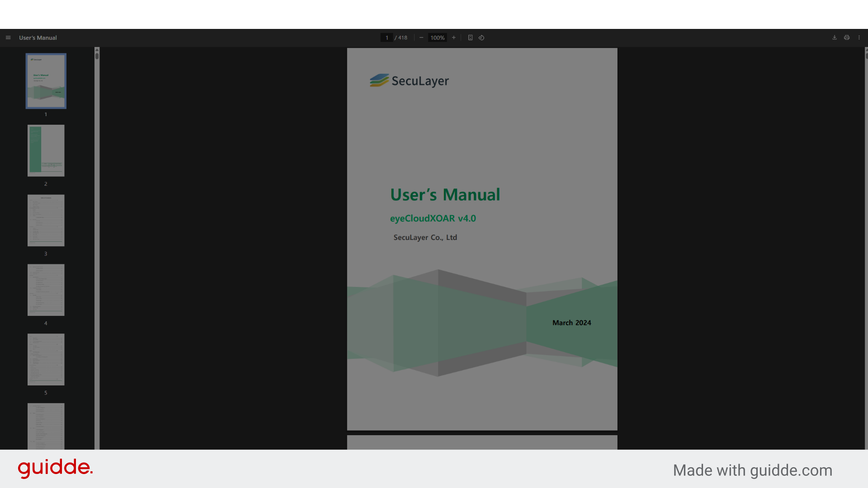Select the page 1 thumbnail
Viewport: 868px width, 488px height.
click(x=46, y=81)
